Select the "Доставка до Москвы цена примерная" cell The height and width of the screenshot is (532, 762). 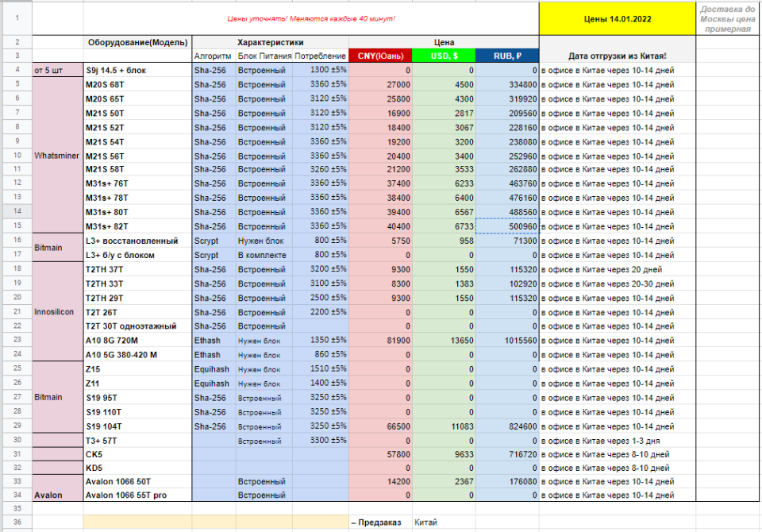(728, 18)
